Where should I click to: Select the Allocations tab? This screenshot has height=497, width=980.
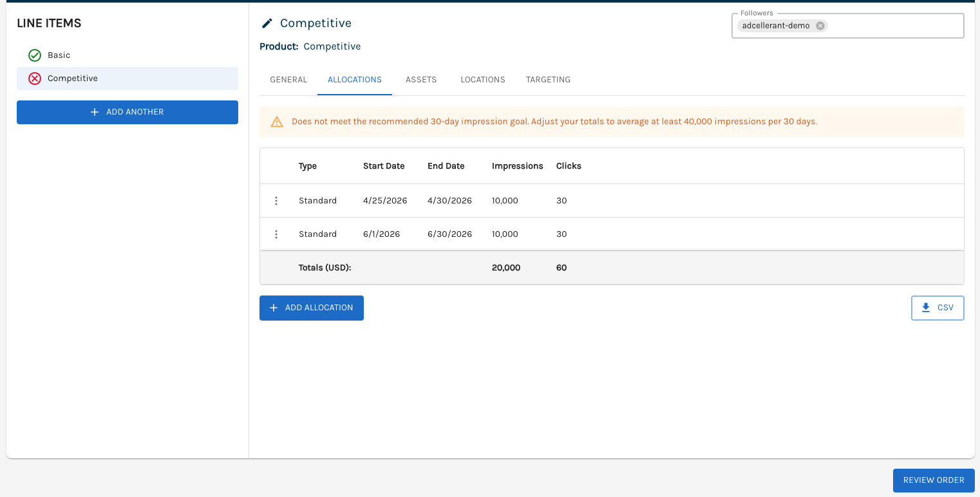355,80
